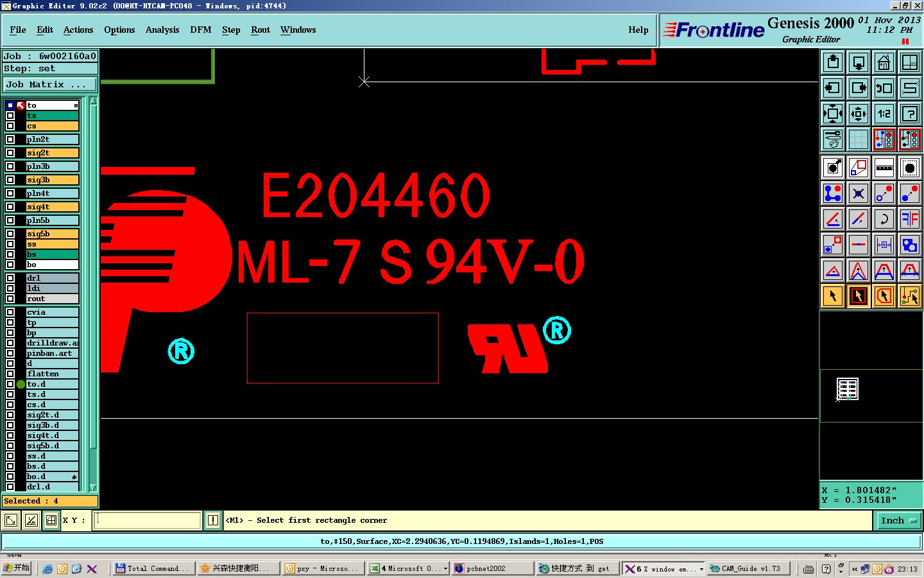Viewport: 924px width, 578px height.
Task: Select the ss layer name
Action: coord(53,244)
